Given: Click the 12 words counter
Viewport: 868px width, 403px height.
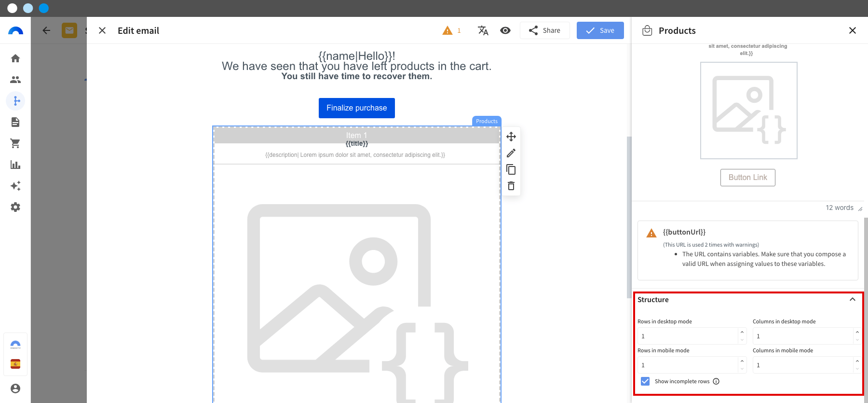Looking at the screenshot, I should click(x=840, y=208).
